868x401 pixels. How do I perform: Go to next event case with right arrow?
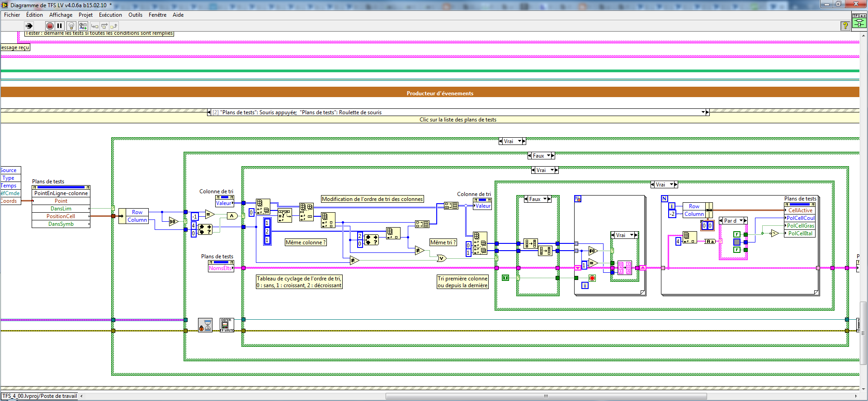[x=708, y=112]
